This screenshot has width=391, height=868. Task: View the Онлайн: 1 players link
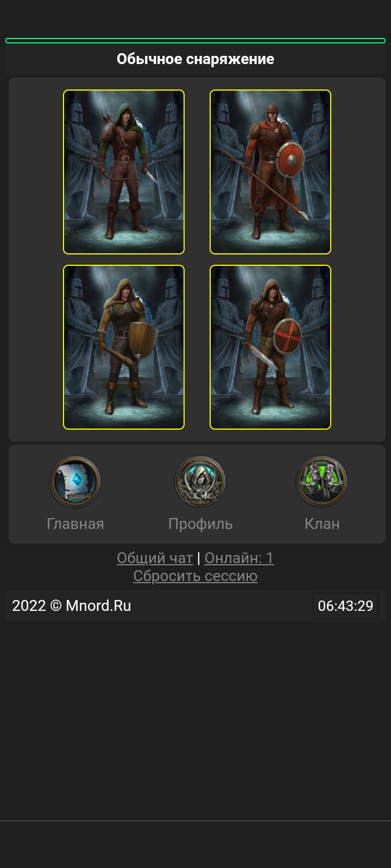coord(239,558)
